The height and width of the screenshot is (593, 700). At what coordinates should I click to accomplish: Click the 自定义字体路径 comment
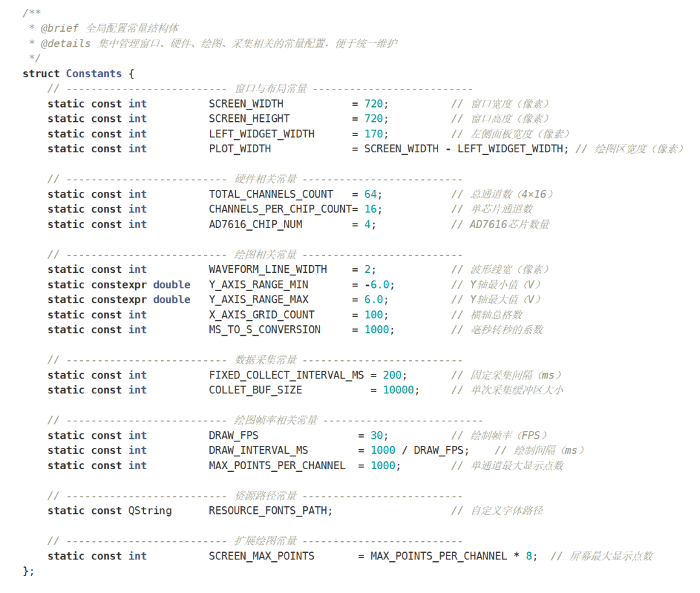point(507,511)
